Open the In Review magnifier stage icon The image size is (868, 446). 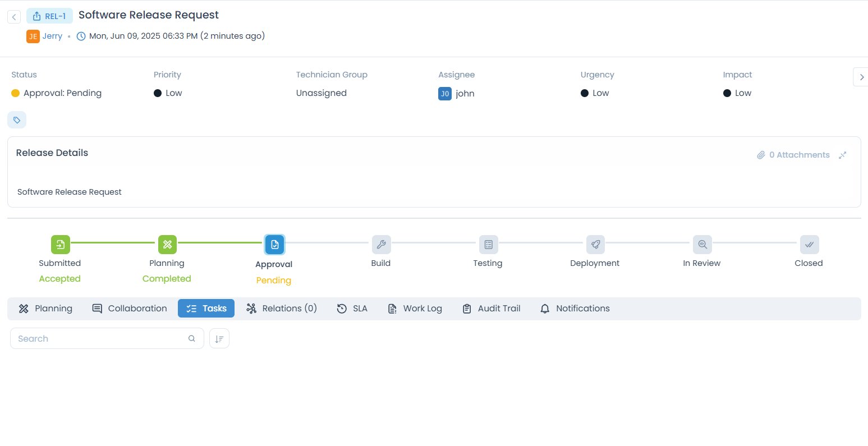pyautogui.click(x=702, y=244)
